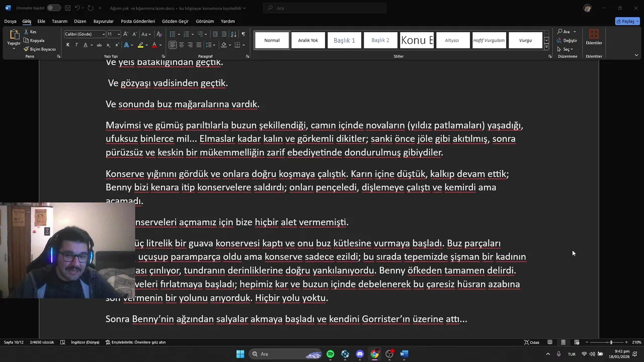Clear all formatting icon
This screenshot has width=644, height=362.
click(159, 34)
